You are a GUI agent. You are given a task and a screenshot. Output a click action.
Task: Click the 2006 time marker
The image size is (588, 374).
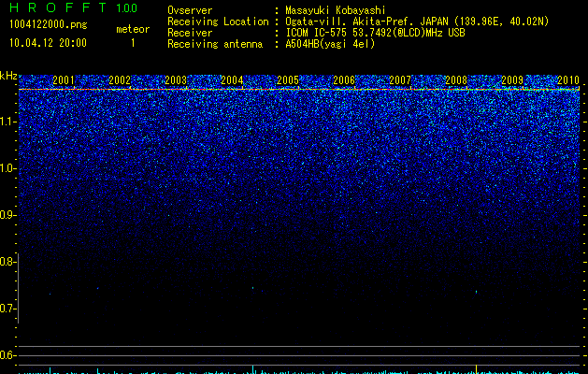click(344, 79)
